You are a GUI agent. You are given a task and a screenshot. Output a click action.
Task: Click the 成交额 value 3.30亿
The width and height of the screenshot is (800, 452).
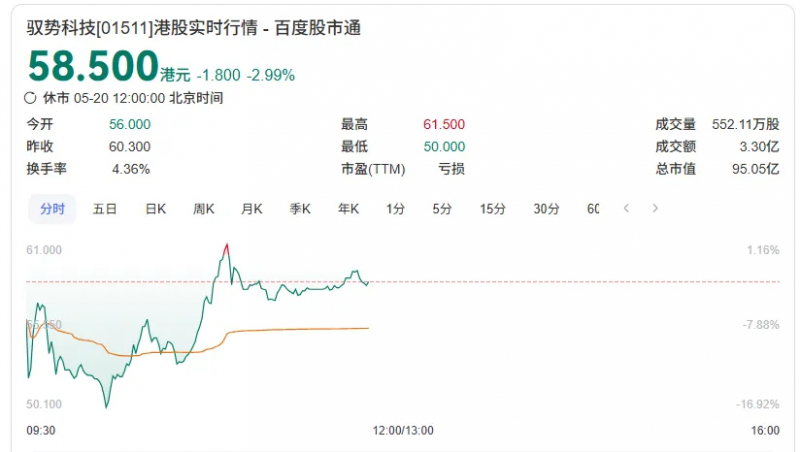tap(760, 147)
